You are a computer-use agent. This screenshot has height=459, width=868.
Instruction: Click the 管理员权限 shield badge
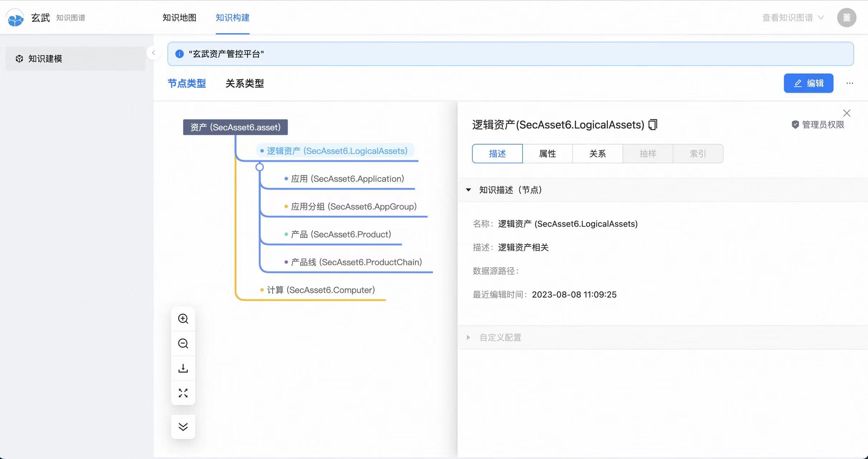(x=818, y=125)
